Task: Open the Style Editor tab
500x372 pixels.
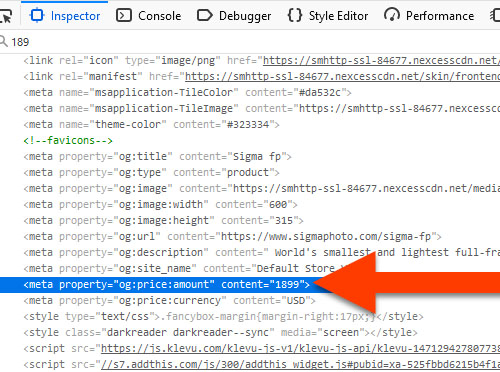Action: tap(328, 16)
